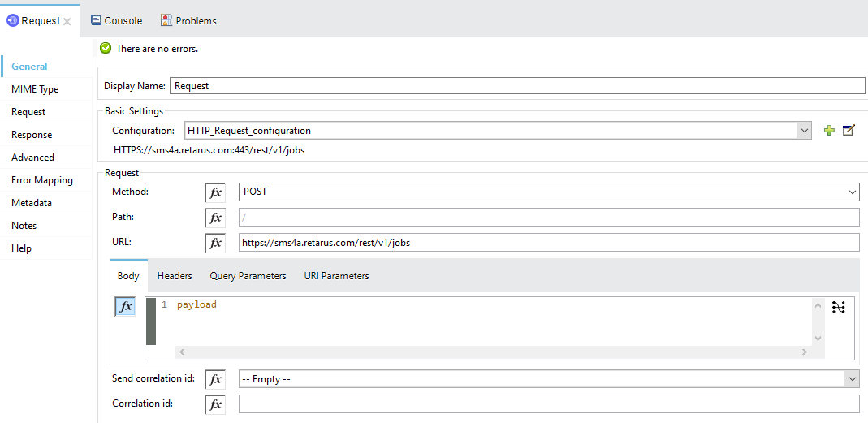Switch to the Headers tab
Screen dimensions: 868x423
pyautogui.click(x=175, y=276)
